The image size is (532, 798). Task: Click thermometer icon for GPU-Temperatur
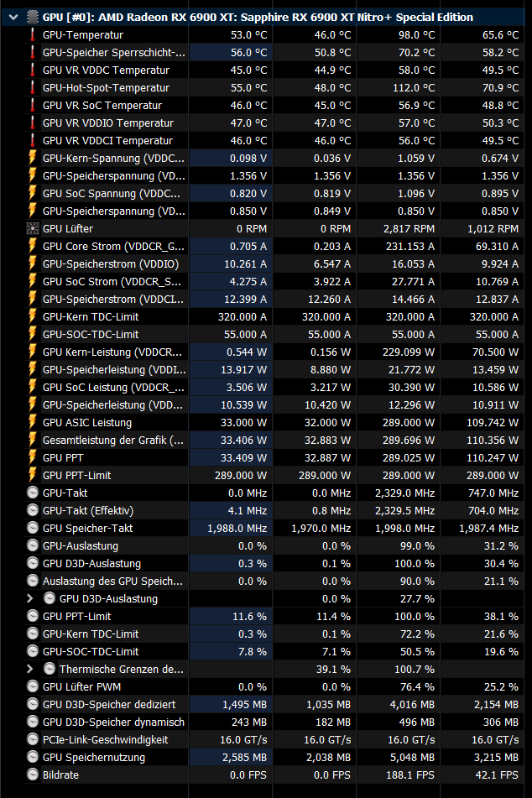(x=33, y=35)
